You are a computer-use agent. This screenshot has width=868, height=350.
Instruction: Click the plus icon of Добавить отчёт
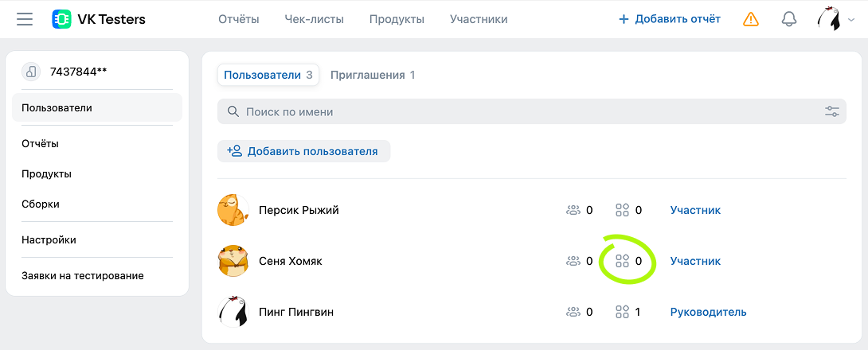[x=624, y=19]
